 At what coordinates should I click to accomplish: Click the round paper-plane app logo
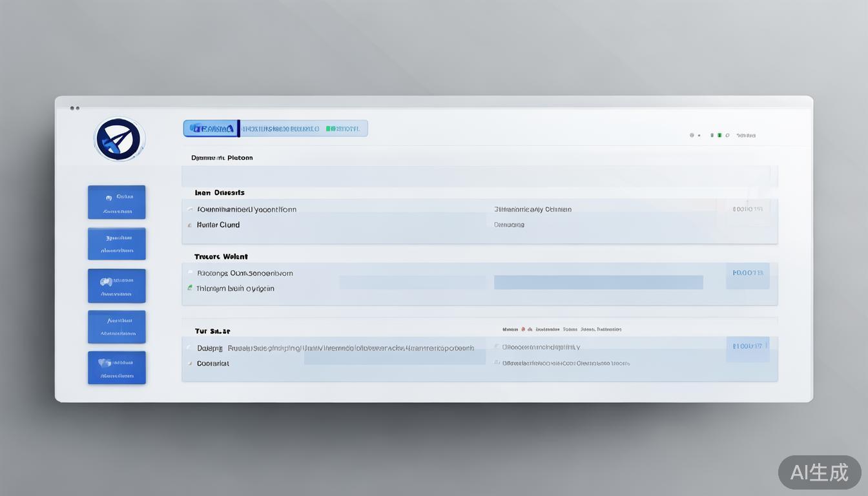[119, 139]
